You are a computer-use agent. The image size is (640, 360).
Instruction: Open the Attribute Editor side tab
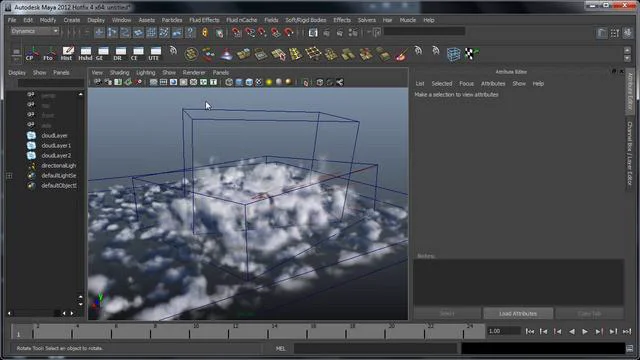tap(630, 92)
